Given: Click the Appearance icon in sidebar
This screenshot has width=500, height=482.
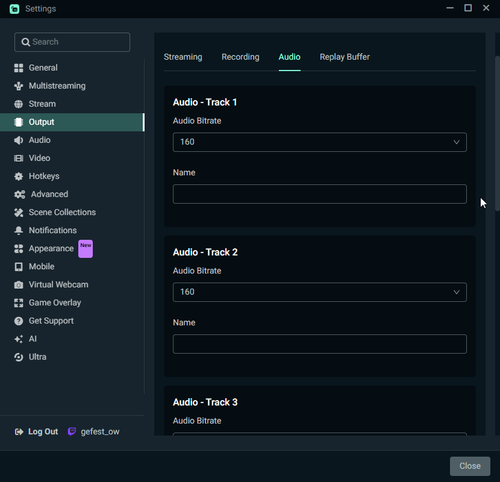Looking at the screenshot, I should click(19, 249).
